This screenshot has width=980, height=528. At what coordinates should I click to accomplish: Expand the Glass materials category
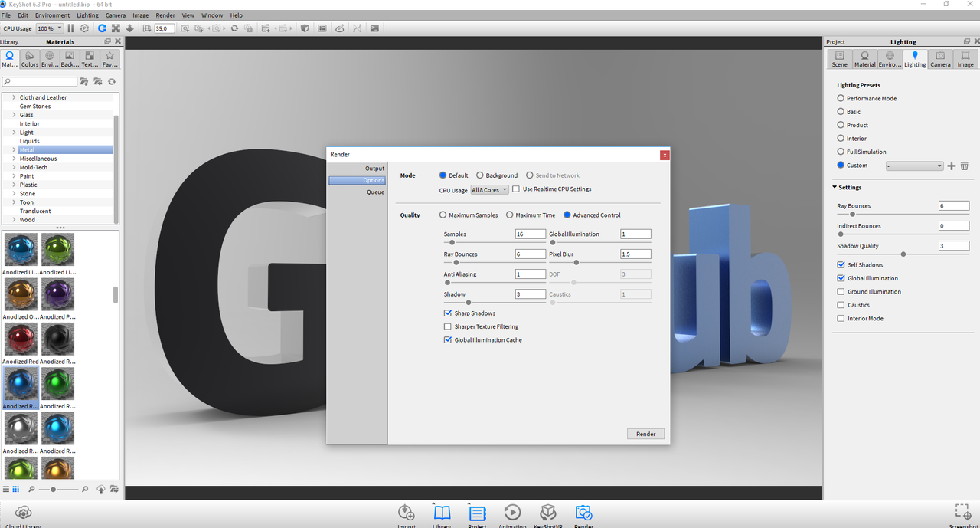point(13,114)
